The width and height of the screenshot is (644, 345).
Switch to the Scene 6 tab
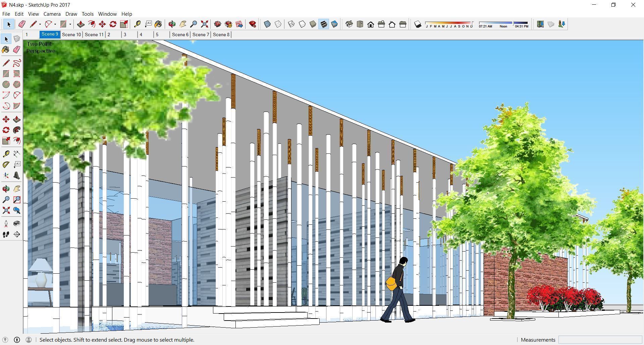click(180, 34)
